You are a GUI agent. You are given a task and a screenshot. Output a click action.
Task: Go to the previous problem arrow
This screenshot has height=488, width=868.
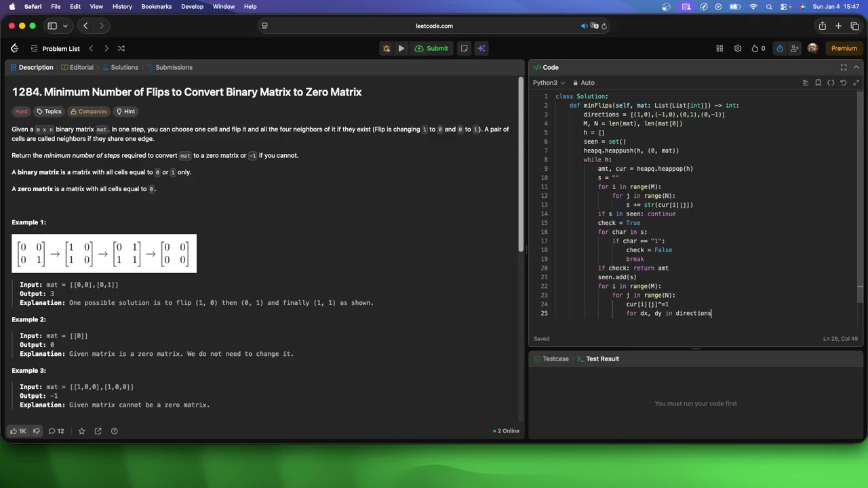[91, 48]
